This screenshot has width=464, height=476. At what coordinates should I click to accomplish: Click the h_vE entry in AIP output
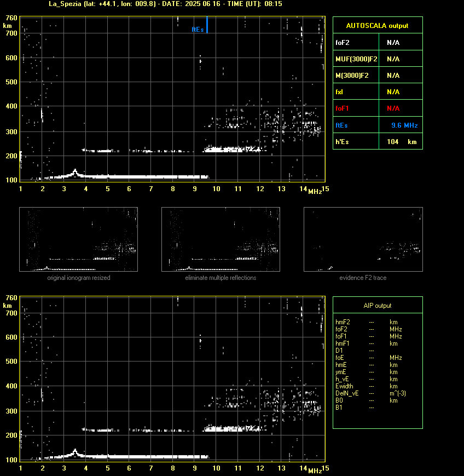click(342, 379)
